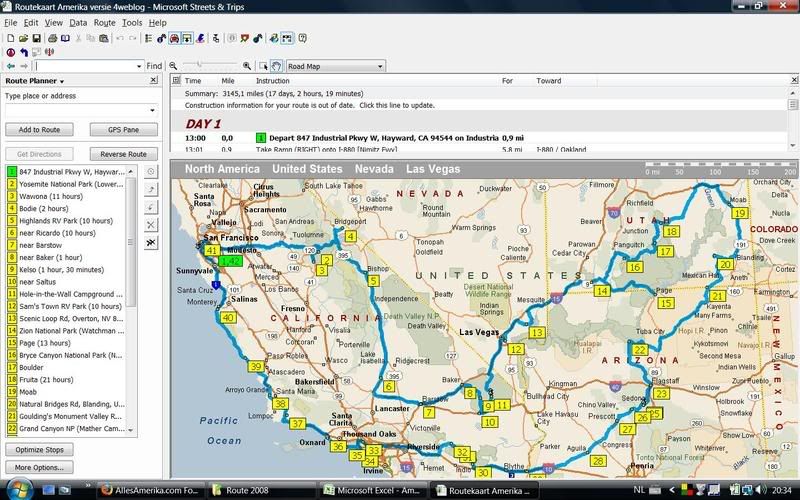The height and width of the screenshot is (500, 800).
Task: Click the More Options... button
Action: point(39,467)
